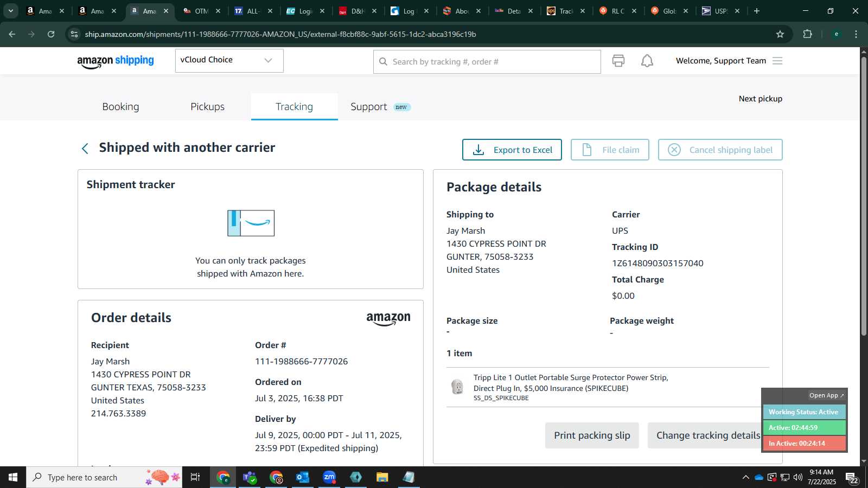The width and height of the screenshot is (868, 488).
Task: Click order number 111-1988666-7777026
Action: (x=301, y=362)
